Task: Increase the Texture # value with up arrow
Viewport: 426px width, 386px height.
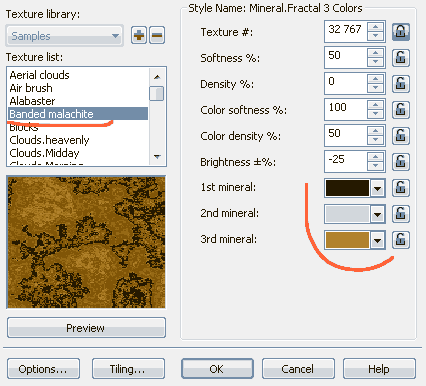Action: point(375,27)
